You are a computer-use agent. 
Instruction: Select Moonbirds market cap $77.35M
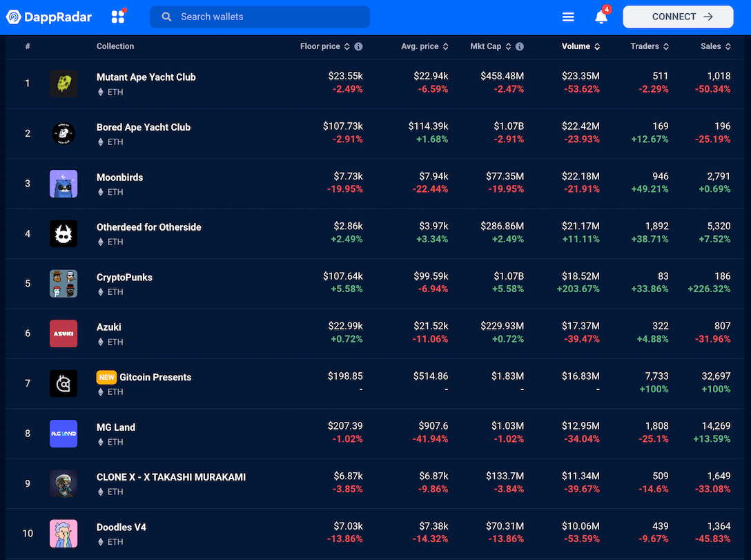click(505, 176)
